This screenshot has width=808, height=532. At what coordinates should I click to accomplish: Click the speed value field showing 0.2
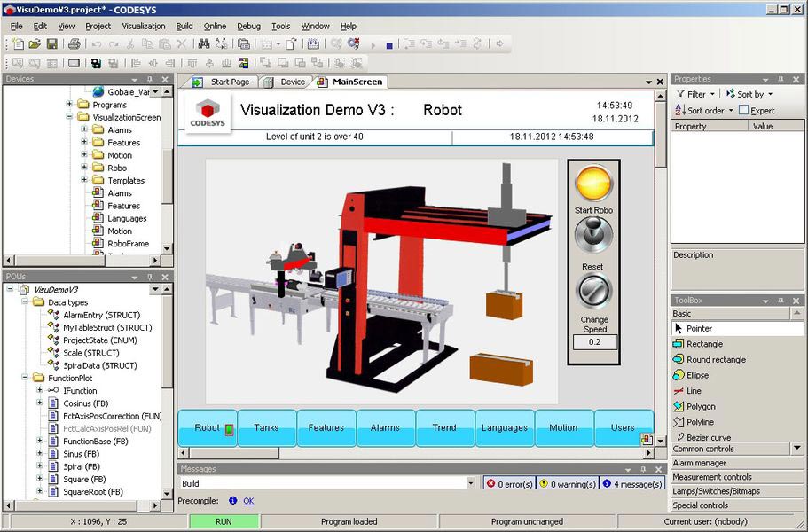pos(594,342)
